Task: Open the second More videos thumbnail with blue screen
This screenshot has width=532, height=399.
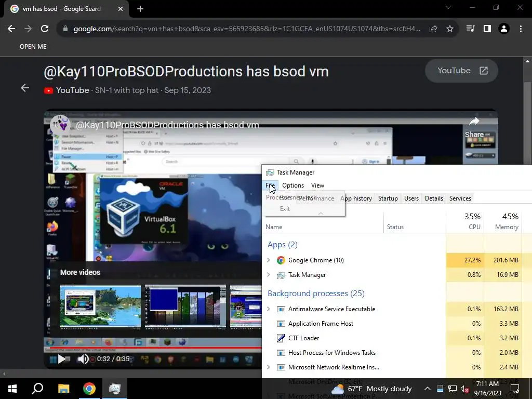Action: tap(185, 306)
